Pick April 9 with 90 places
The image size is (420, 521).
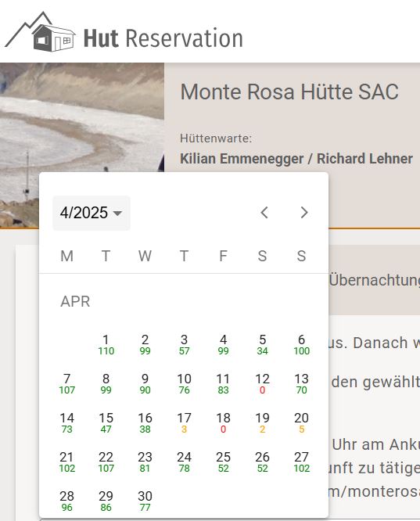145,384
